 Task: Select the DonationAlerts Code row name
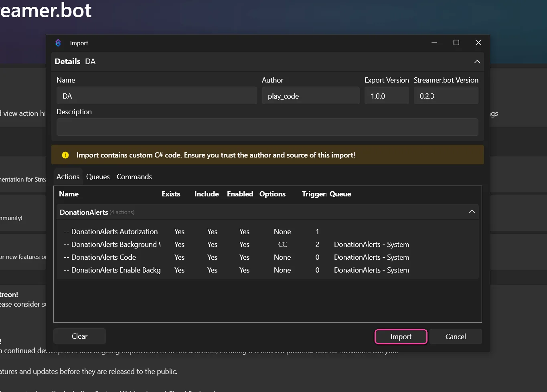pyautogui.click(x=100, y=257)
